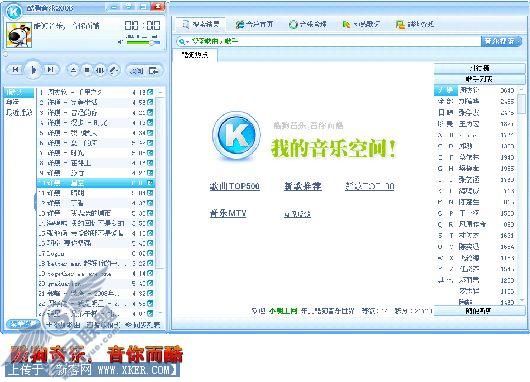Expand the search type dropdown by the magnifier

(x=183, y=42)
